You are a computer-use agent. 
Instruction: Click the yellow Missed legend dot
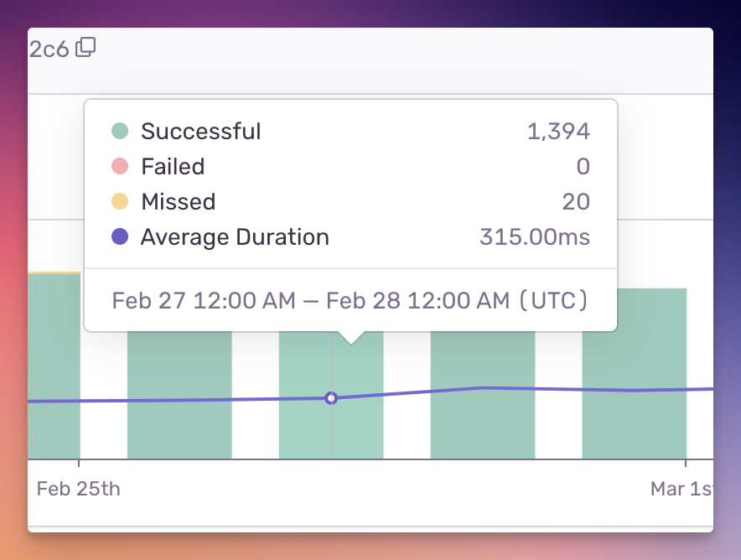[122, 201]
